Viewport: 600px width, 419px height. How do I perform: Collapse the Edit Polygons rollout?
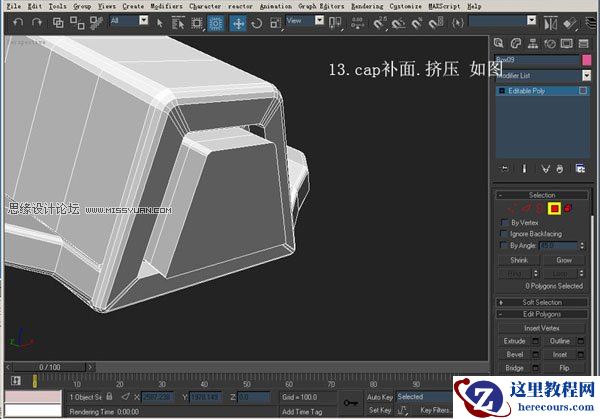542,314
